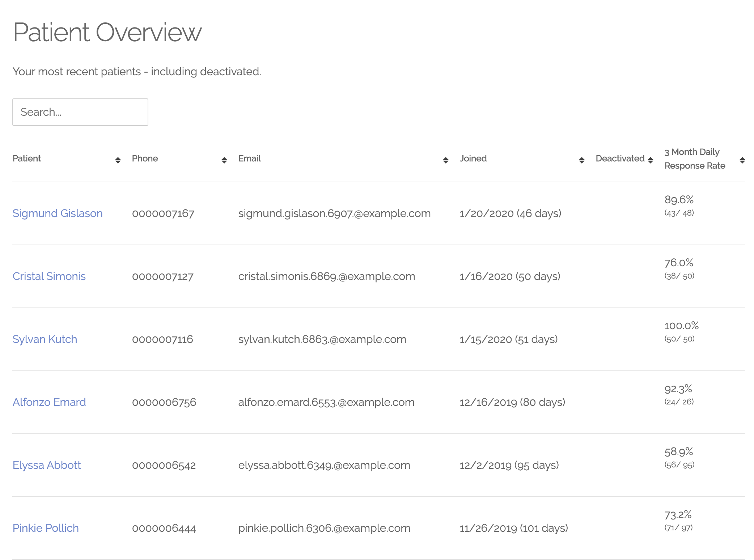This screenshot has height=560, width=754.
Task: Click the 92.3% response rate value
Action: [678, 389]
